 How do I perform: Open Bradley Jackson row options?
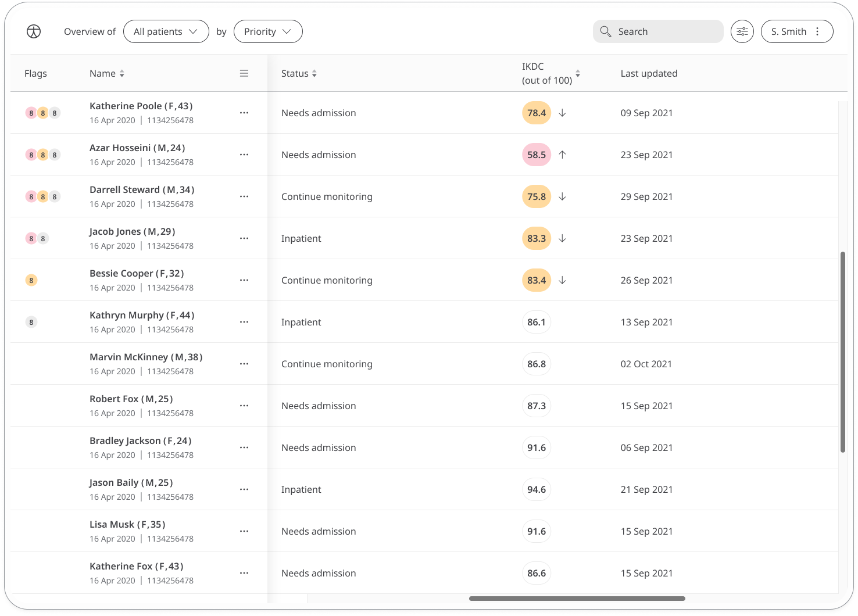(244, 447)
